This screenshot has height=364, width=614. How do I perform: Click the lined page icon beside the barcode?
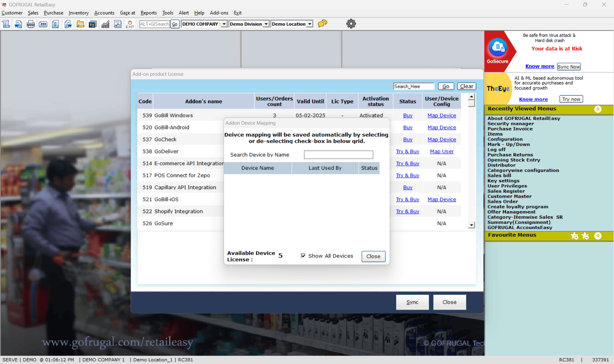tap(55, 24)
